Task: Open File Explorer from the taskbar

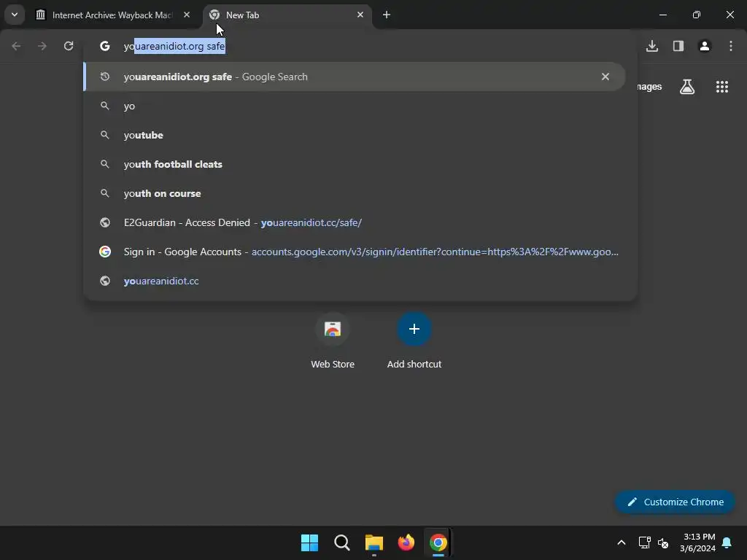Action: click(374, 542)
